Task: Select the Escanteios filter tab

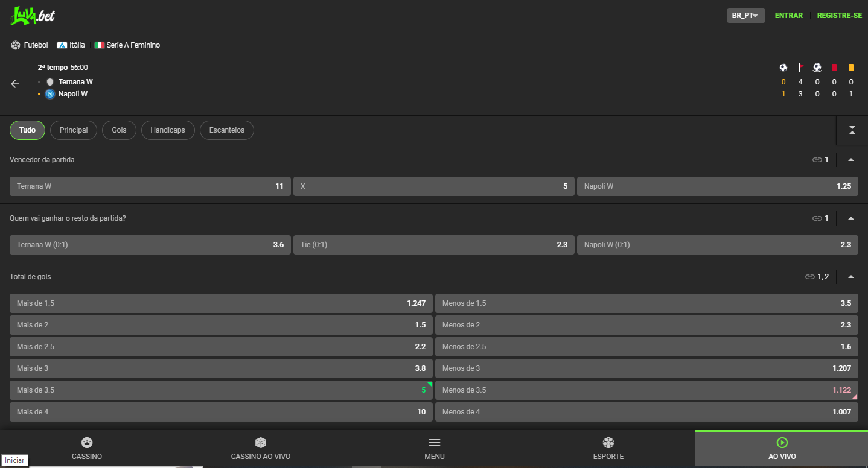Action: pos(227,130)
